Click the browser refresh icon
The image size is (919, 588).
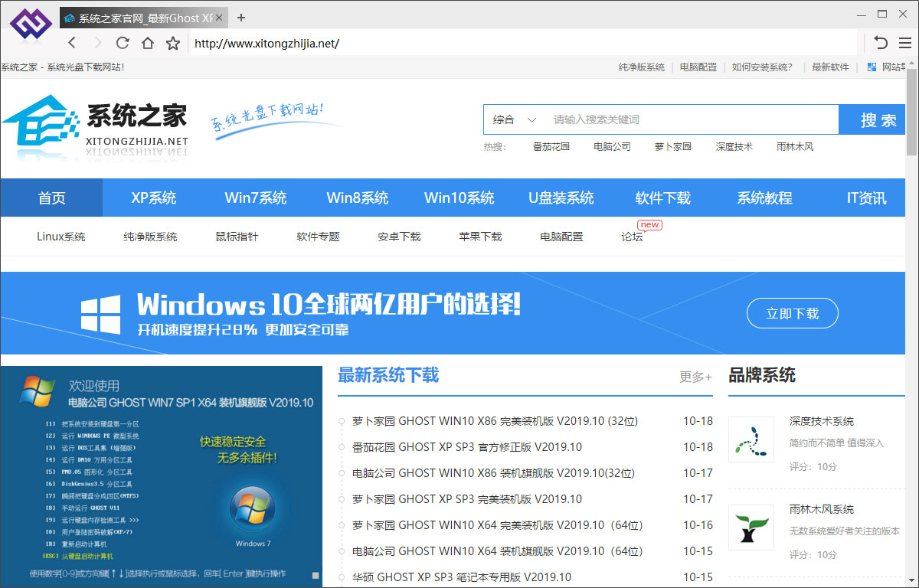click(123, 44)
